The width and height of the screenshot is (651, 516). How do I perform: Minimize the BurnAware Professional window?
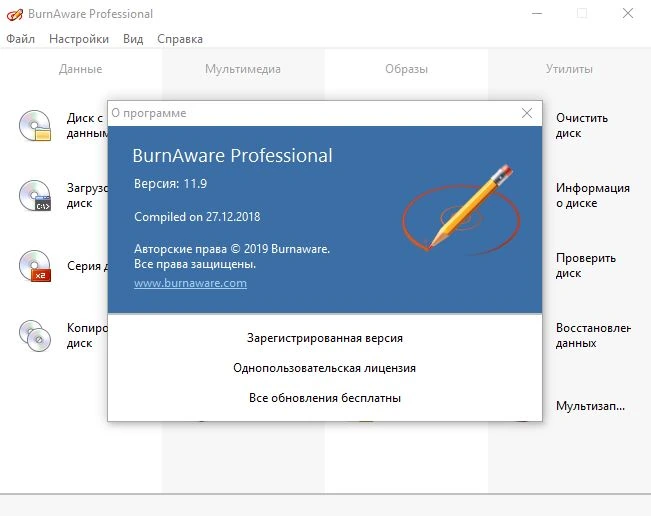click(537, 13)
